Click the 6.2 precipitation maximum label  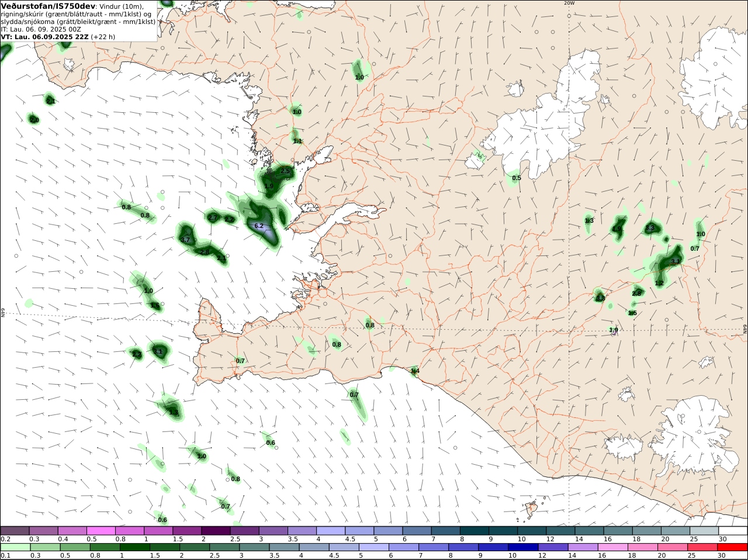[259, 226]
